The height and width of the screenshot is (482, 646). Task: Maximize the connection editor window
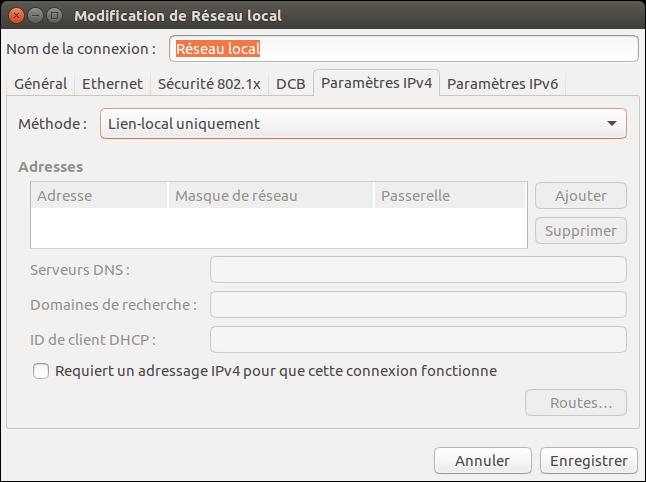click(x=54, y=15)
